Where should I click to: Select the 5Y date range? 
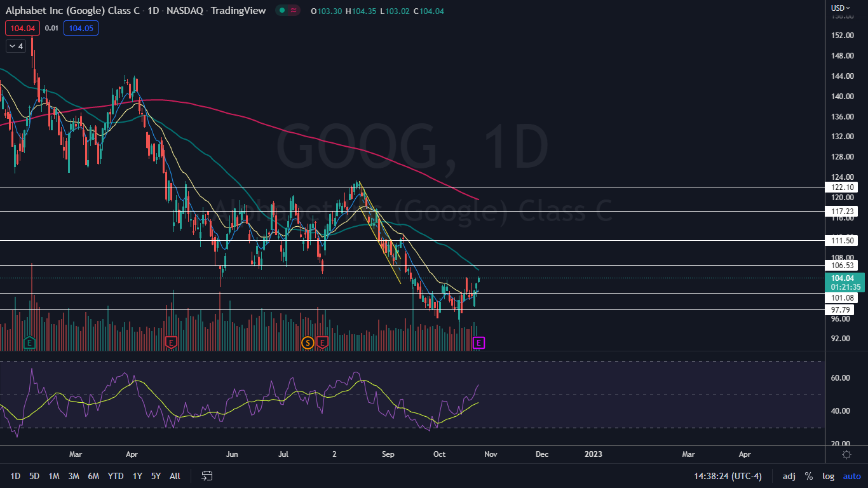(x=156, y=476)
